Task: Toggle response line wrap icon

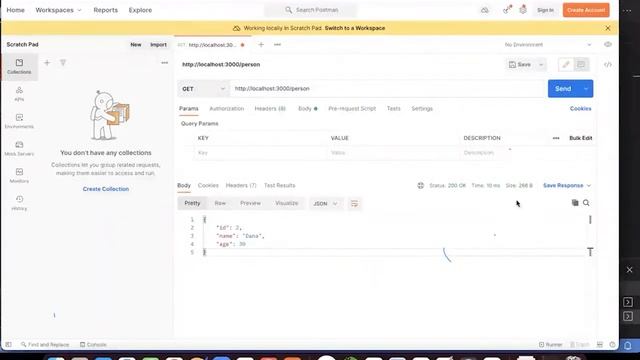Action: point(354,203)
